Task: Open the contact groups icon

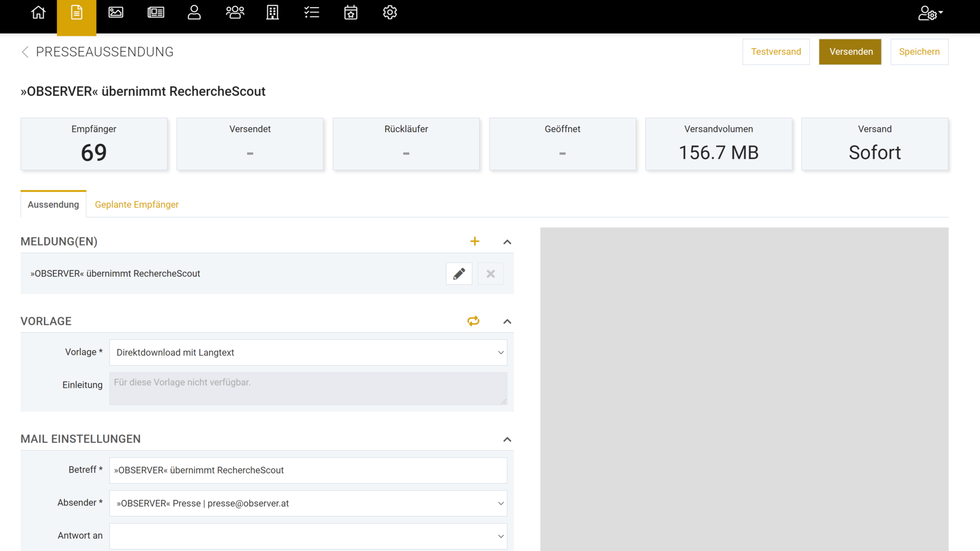Action: tap(235, 12)
